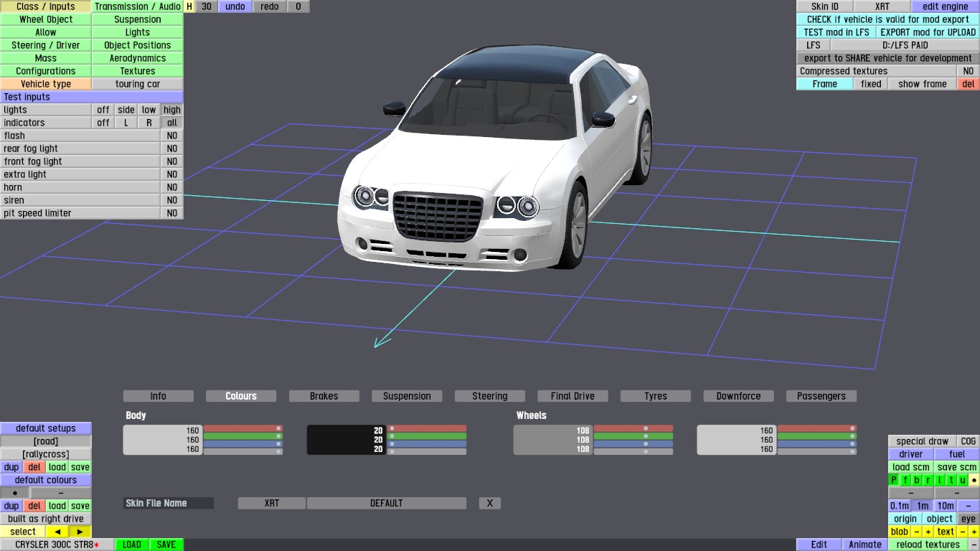Click the blue slider beside the black swatch
980x551 pixels.
click(427, 444)
